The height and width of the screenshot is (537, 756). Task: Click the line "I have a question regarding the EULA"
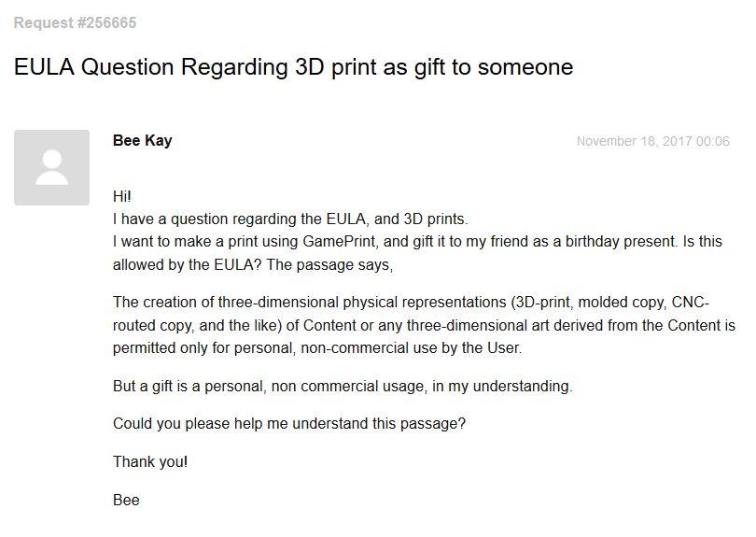click(x=289, y=219)
